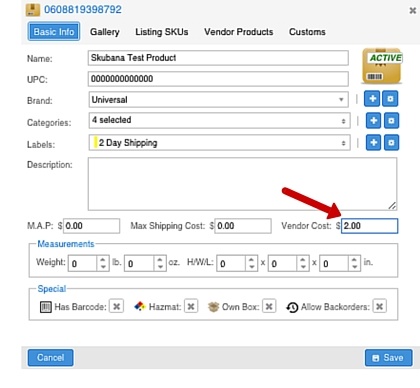Close the product dialog with X

coord(413,10)
